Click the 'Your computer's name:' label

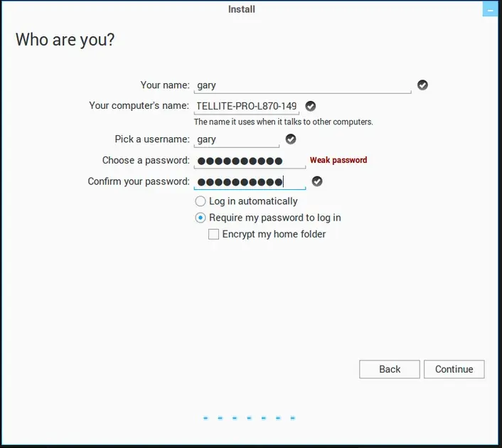point(139,106)
